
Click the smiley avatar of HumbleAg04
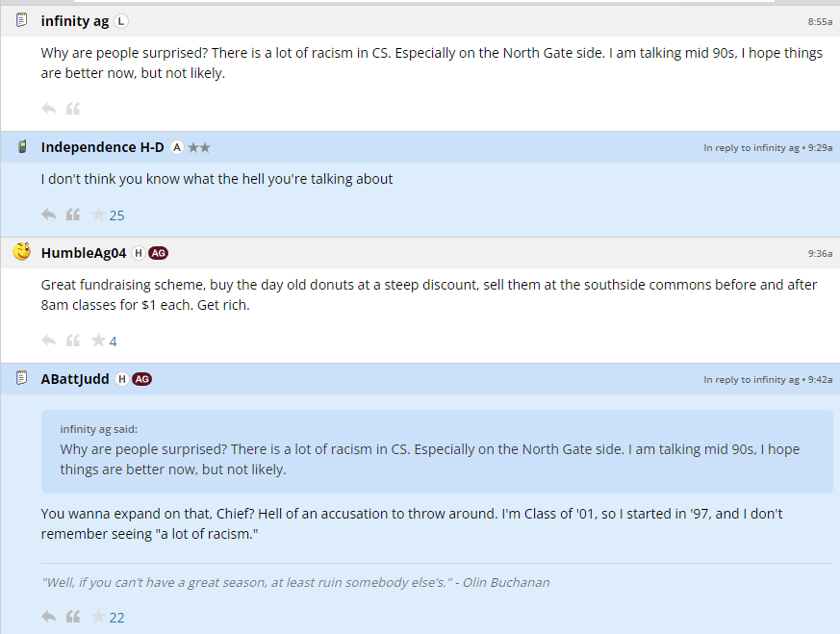point(22,252)
